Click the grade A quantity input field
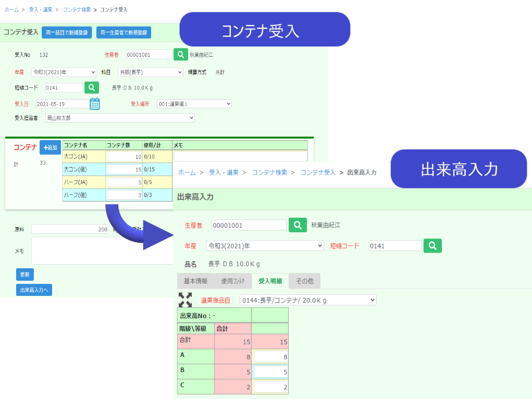This screenshot has height=399, width=532. coord(270,357)
